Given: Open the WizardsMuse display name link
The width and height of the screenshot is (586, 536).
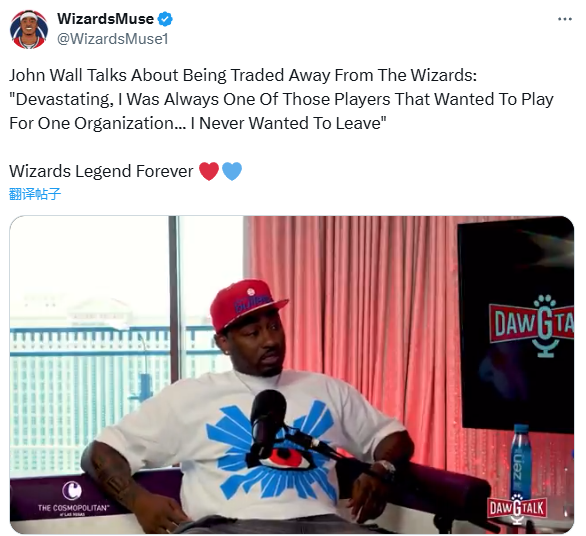Looking at the screenshot, I should click(x=105, y=19).
